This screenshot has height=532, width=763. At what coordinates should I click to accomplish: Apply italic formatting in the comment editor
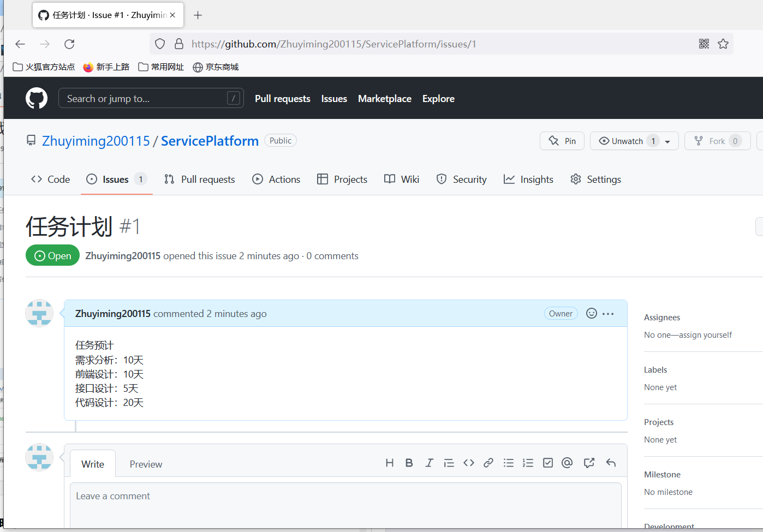coord(430,463)
